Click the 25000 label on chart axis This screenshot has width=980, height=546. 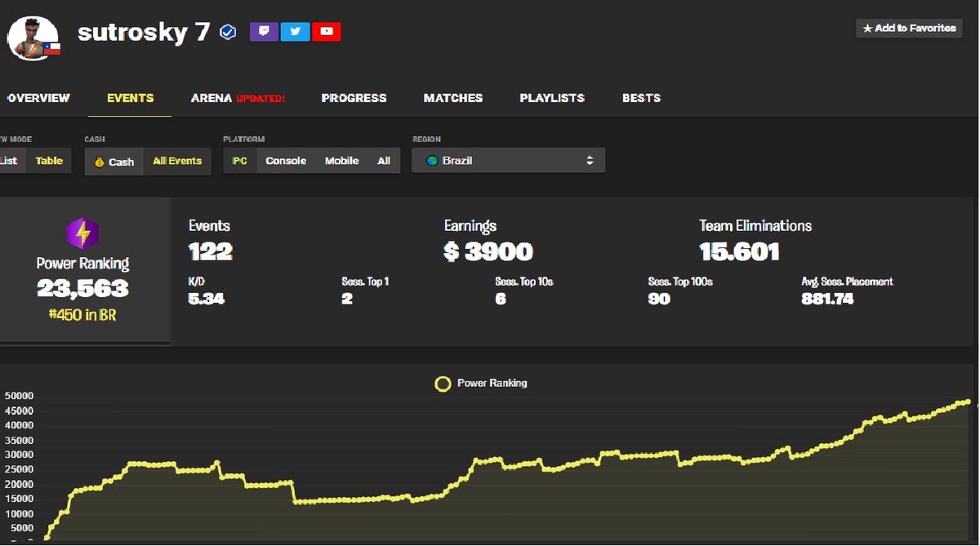point(18,469)
